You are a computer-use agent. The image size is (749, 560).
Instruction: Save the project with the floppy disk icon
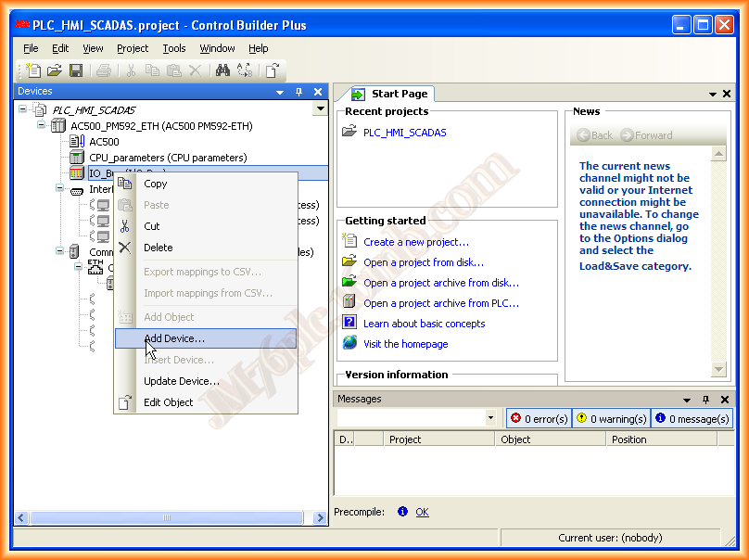click(76, 70)
